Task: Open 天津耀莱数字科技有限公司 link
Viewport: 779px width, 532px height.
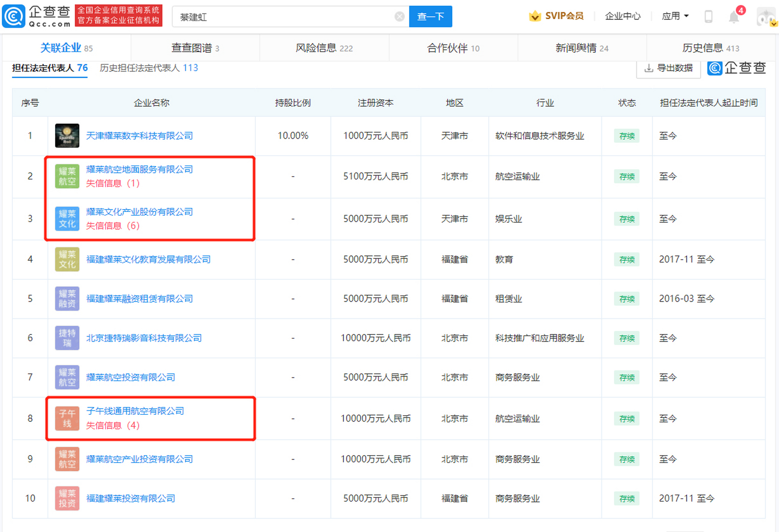Action: coord(139,135)
